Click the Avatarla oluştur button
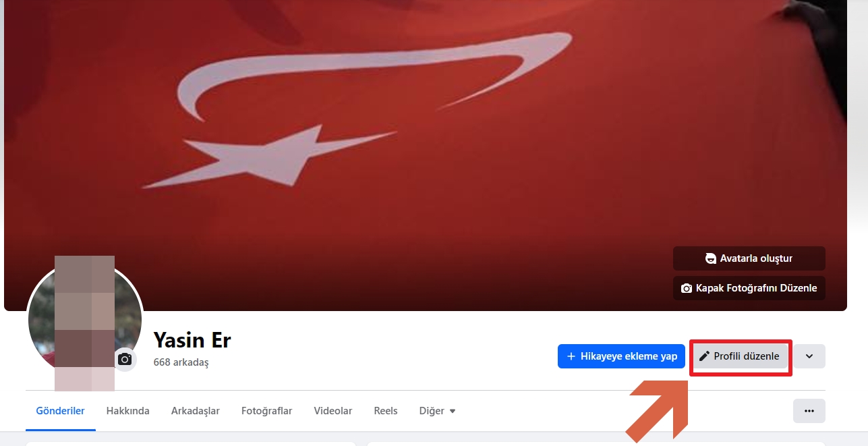 click(x=749, y=258)
